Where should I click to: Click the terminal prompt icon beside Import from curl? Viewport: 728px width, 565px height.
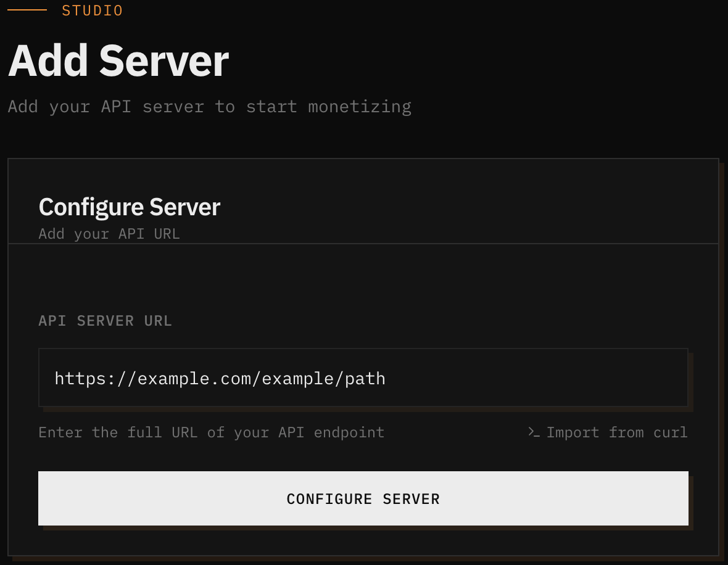click(534, 432)
